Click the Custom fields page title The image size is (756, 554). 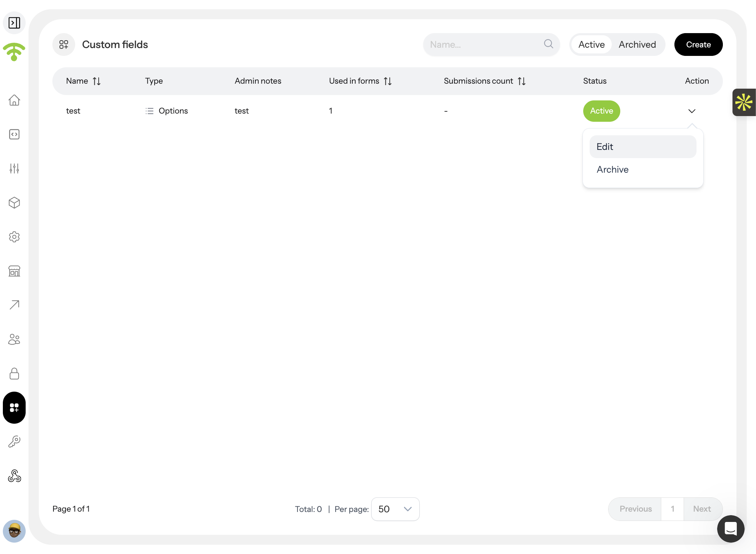[115, 45]
